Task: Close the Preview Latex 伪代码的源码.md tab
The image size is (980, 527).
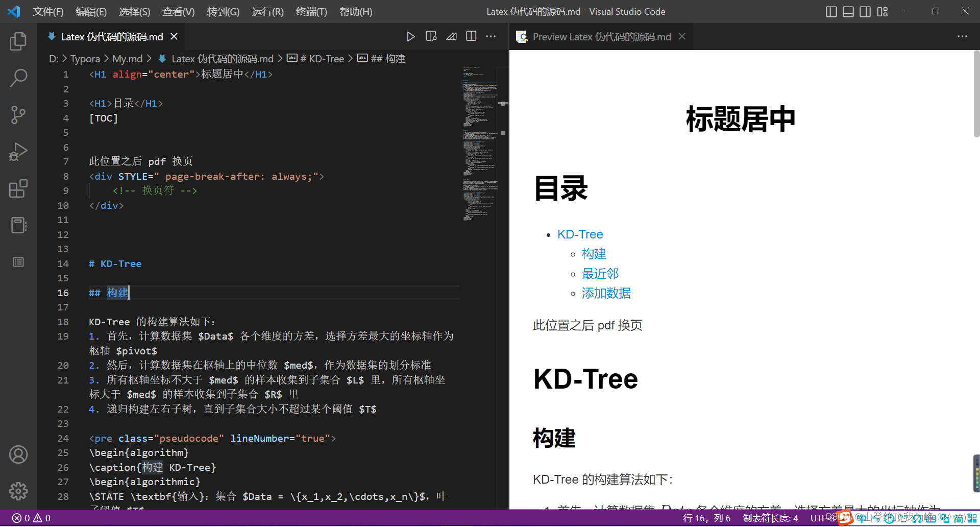Action: (x=682, y=37)
